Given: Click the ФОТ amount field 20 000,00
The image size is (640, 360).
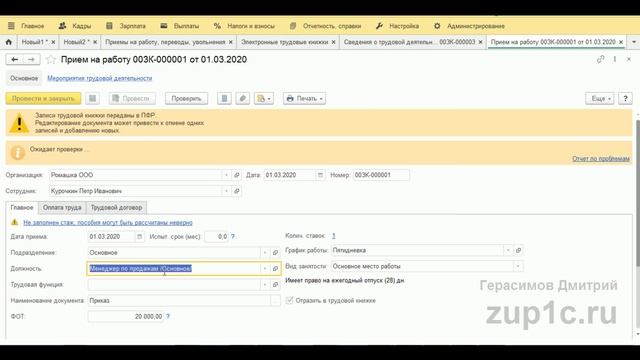Looking at the screenshot, I should (x=125, y=316).
